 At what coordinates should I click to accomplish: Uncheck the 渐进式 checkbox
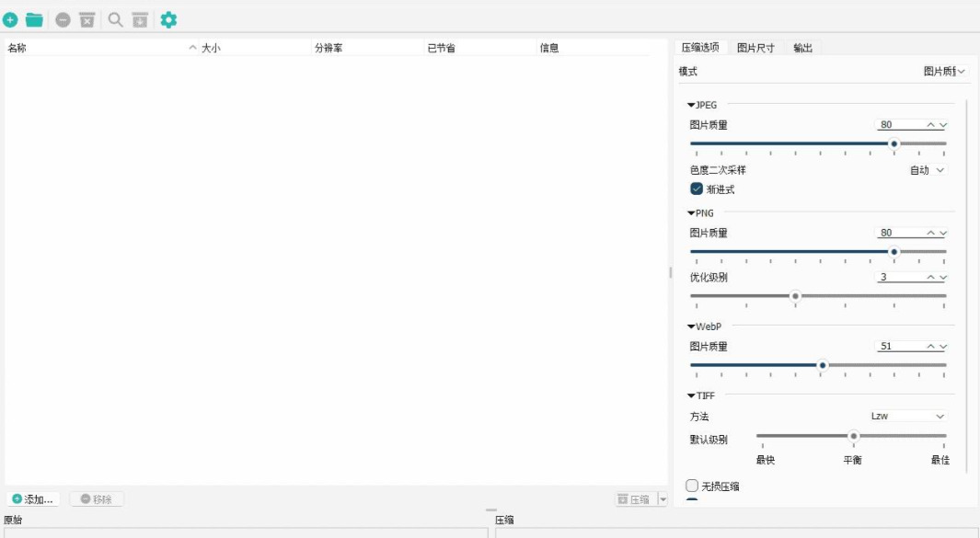[697, 189]
